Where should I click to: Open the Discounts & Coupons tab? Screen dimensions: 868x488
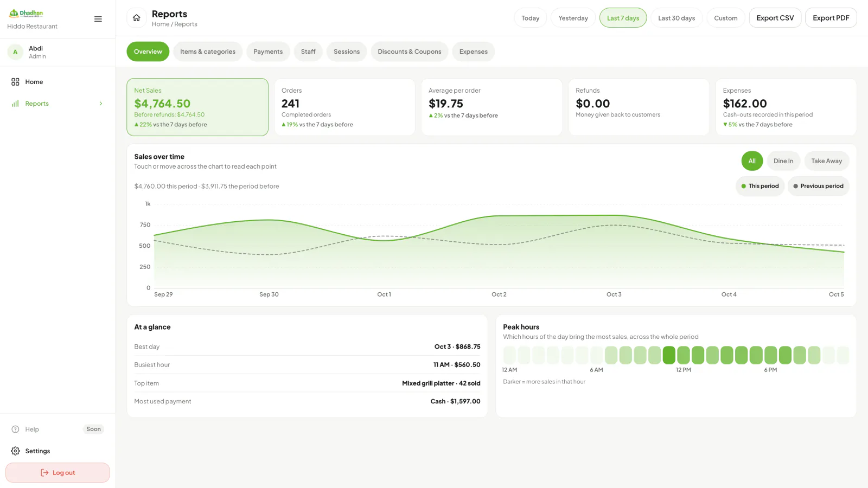coord(410,52)
